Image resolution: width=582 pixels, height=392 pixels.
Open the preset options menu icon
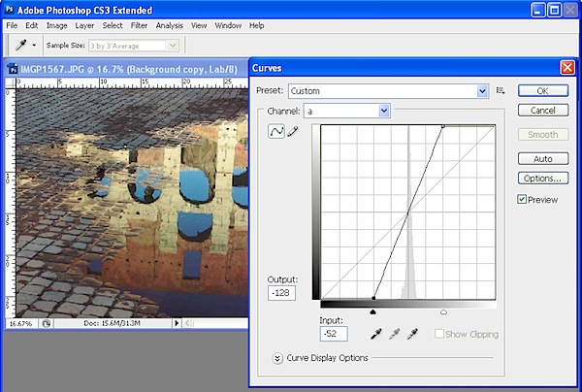click(501, 90)
